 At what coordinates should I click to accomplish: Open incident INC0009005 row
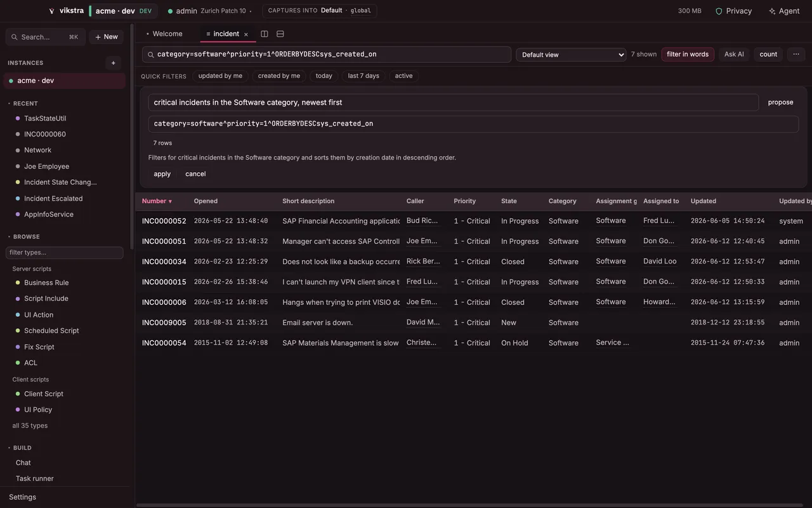tap(473, 323)
